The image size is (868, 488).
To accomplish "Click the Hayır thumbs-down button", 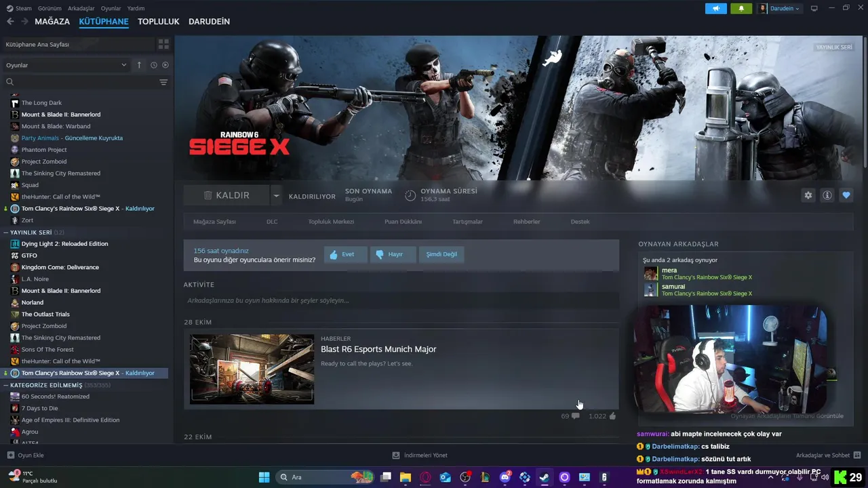I will (393, 254).
